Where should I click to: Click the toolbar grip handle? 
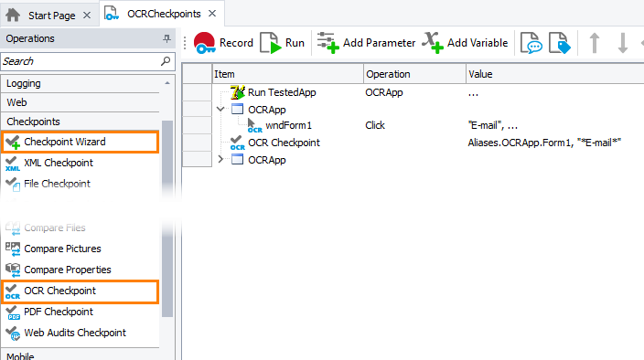[x=185, y=43]
